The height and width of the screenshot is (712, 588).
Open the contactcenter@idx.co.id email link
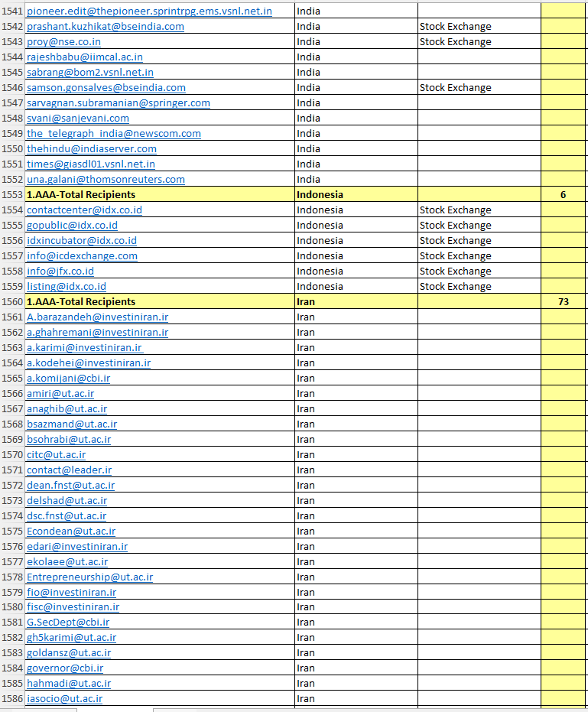[84, 210]
